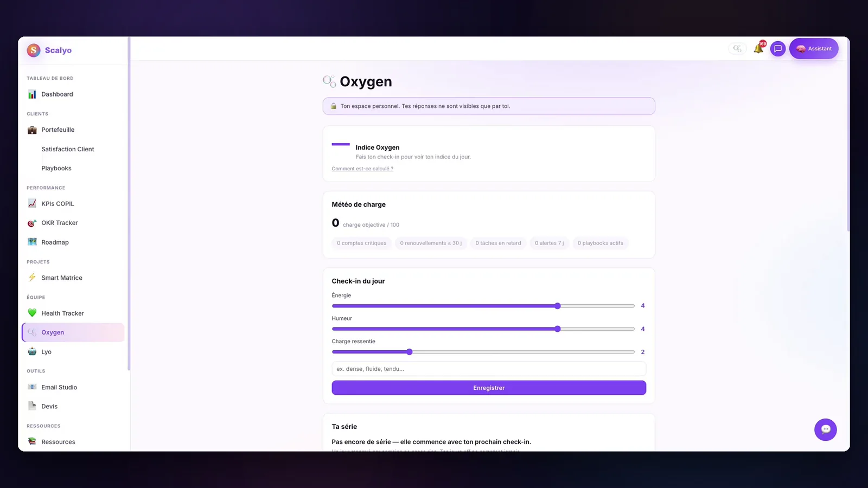Open the floating support chat bubble
The image size is (868, 488).
coord(825,429)
